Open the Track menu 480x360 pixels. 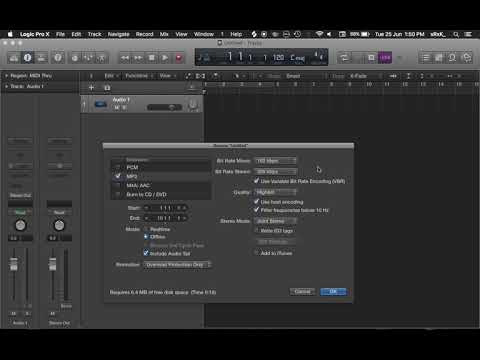94,34
